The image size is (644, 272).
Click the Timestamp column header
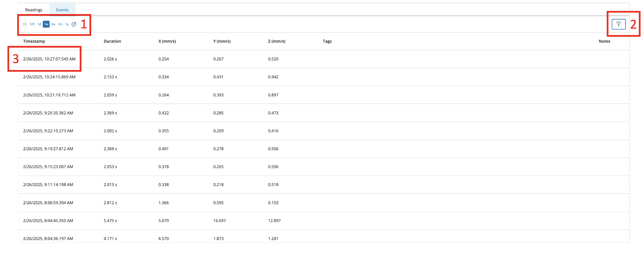pos(34,41)
